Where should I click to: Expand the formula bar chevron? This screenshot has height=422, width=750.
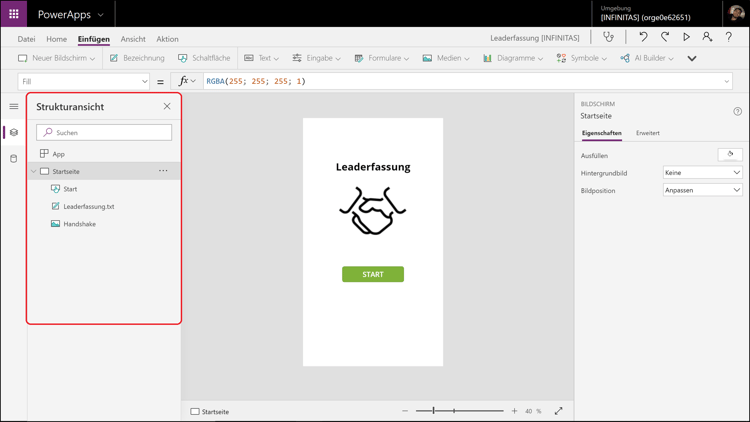[x=727, y=81]
